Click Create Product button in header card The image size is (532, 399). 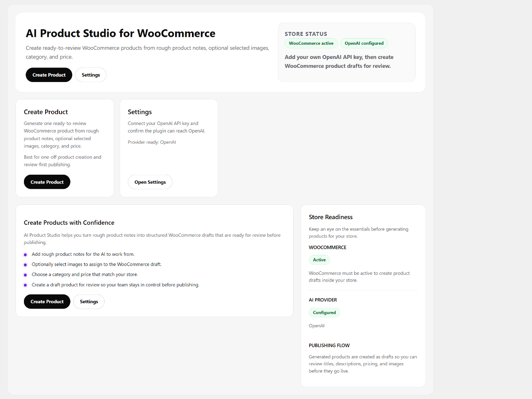49,75
